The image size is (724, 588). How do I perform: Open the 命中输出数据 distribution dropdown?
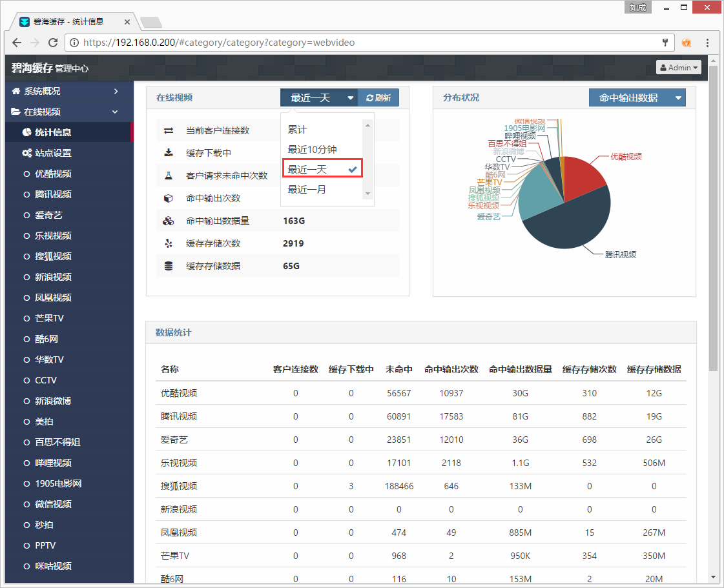(x=637, y=97)
